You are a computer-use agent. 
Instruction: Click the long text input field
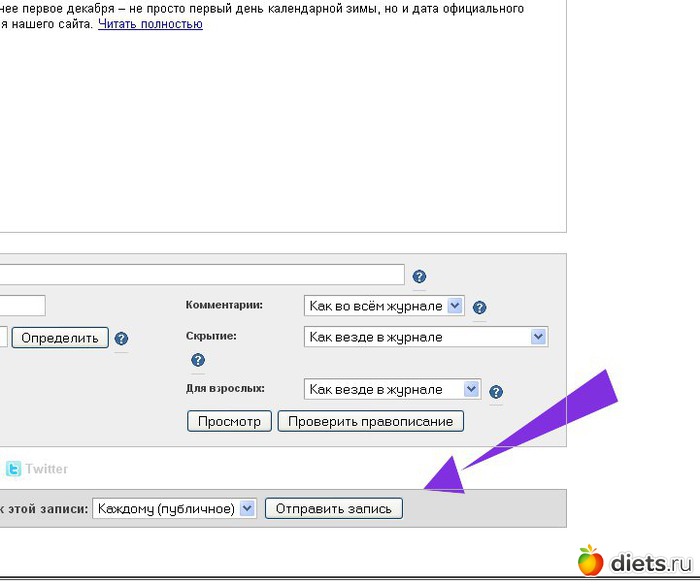[200, 275]
